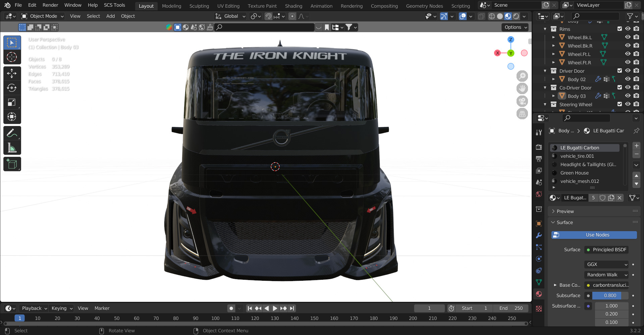The height and width of the screenshot is (335, 644).
Task: Hide Wheel.Ft.R in viewport
Action: click(628, 62)
